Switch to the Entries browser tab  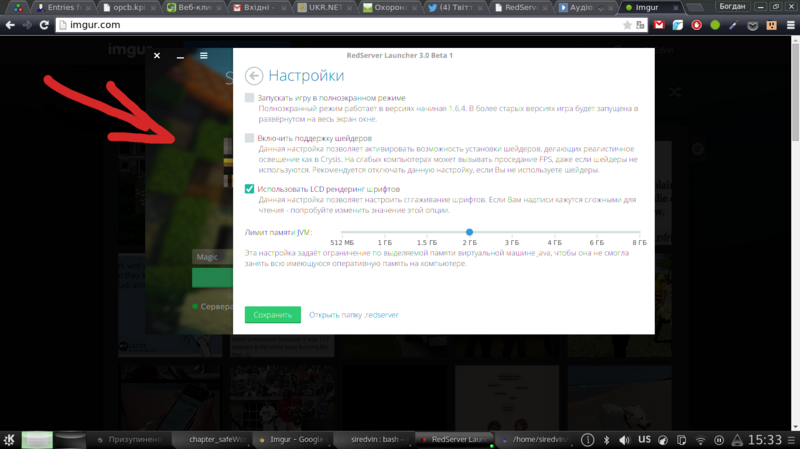tap(63, 8)
